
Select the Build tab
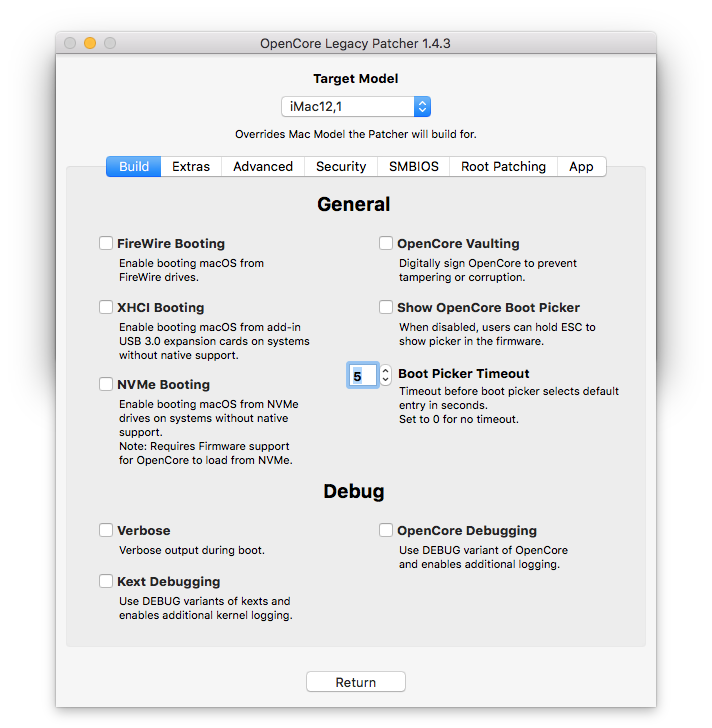[134, 167]
